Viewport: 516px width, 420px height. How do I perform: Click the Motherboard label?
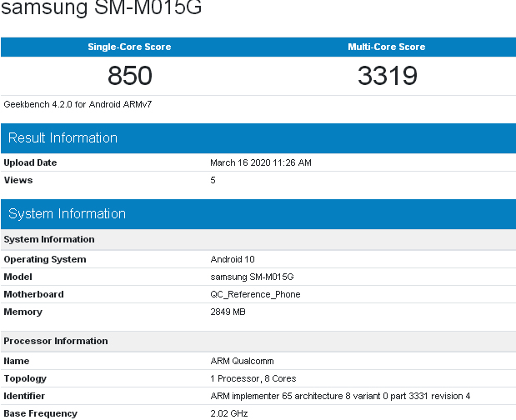[33, 294]
